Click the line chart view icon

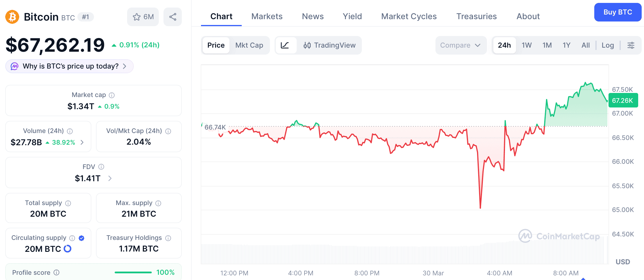pos(286,45)
